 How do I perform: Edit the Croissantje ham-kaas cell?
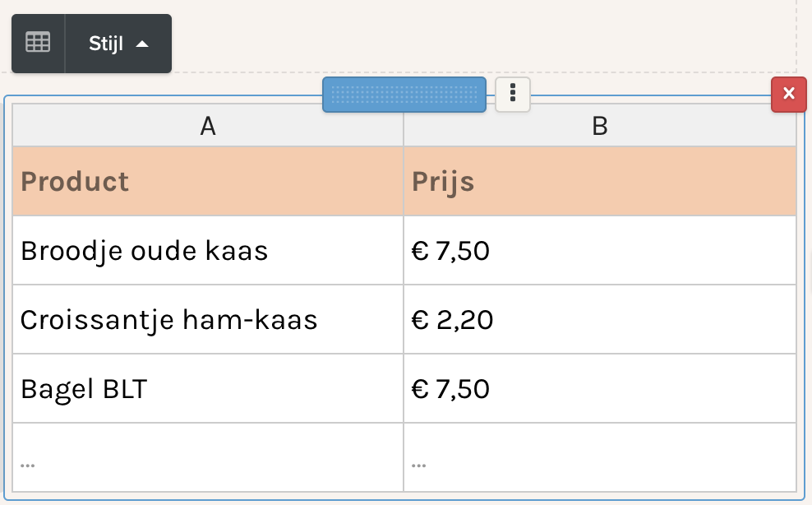click(x=208, y=319)
